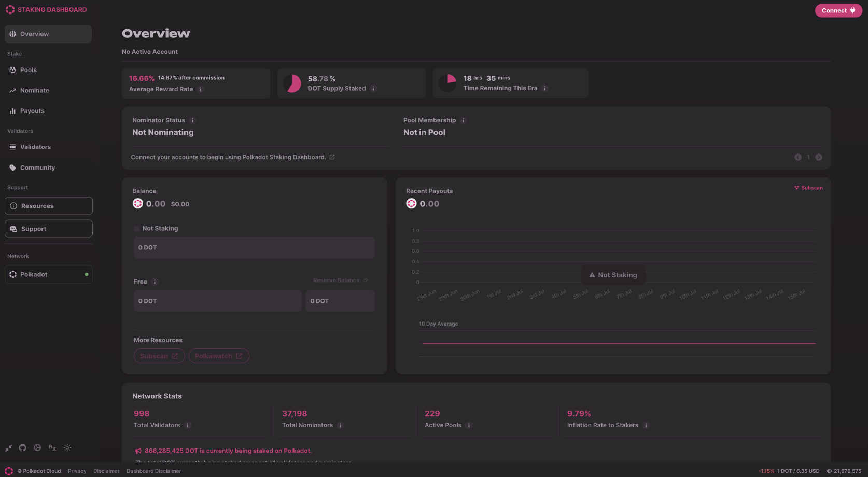Show info for Time Remaining This Era
Screen dimensions: 868x477
[545, 88]
